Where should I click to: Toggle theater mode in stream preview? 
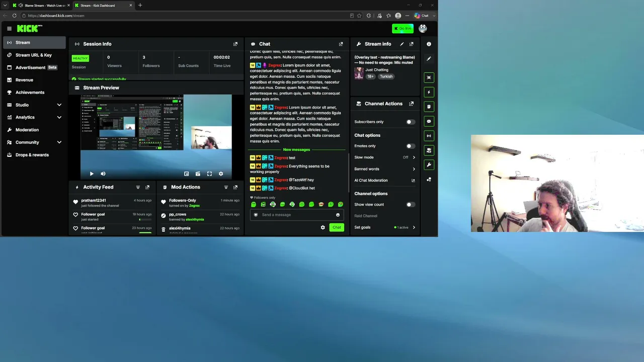pos(198,174)
